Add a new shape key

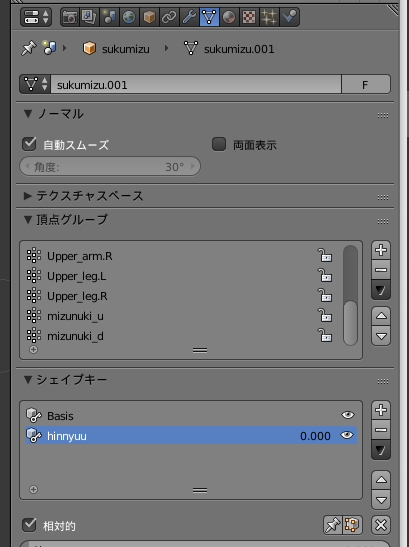coord(381,410)
